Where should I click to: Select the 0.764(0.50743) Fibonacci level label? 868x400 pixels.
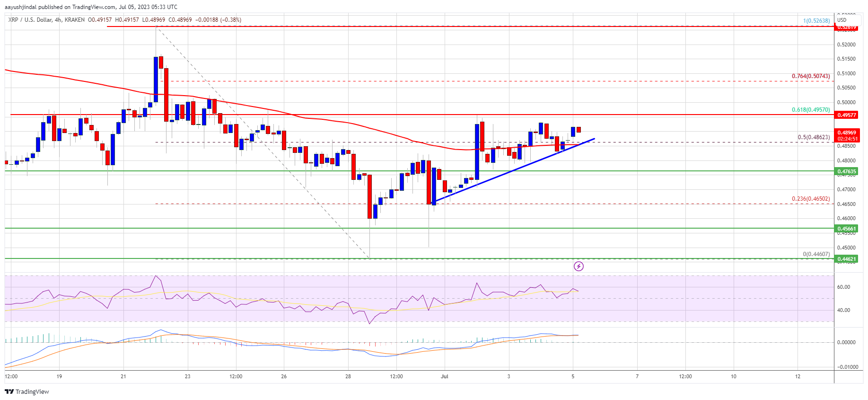811,76
